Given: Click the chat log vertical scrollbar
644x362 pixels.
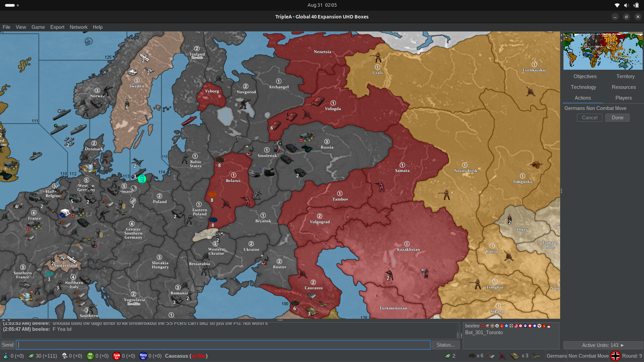Looking at the screenshot, I should (458, 335).
